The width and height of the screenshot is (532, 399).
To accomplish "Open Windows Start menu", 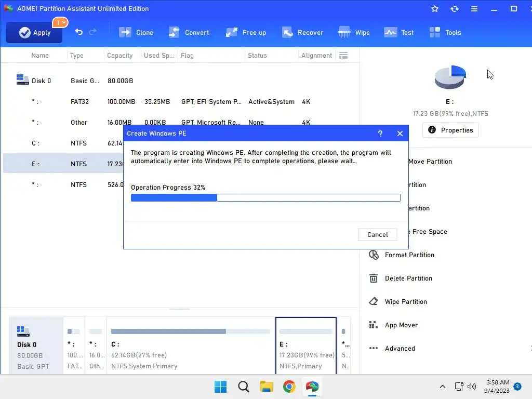I will pos(220,387).
